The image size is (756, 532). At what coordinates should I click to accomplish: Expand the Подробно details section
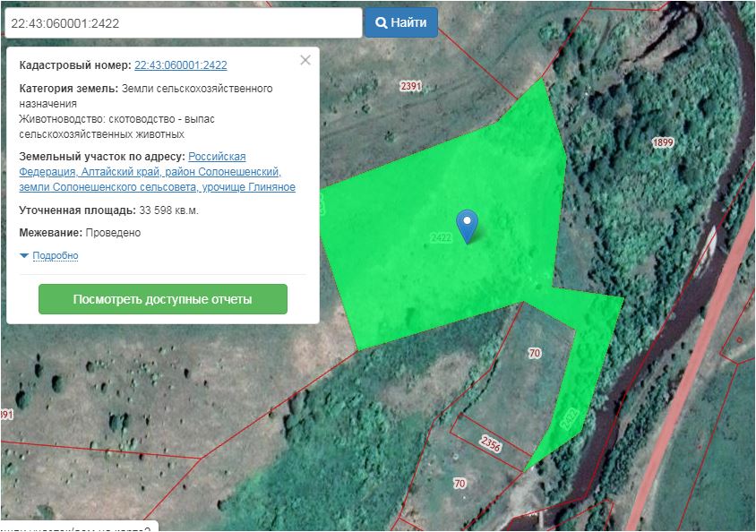55,256
